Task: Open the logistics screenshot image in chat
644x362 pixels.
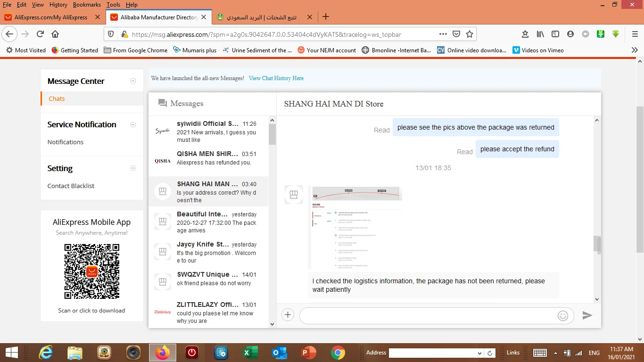Action: (355, 228)
